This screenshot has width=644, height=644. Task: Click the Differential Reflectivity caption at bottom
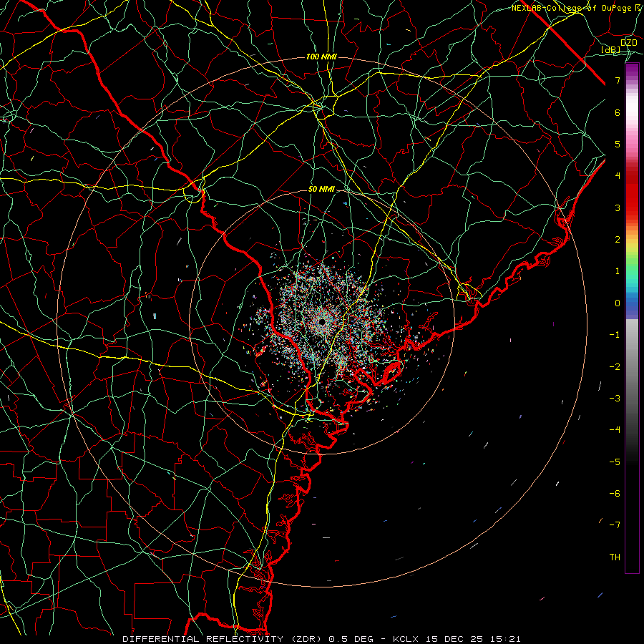(x=321, y=639)
